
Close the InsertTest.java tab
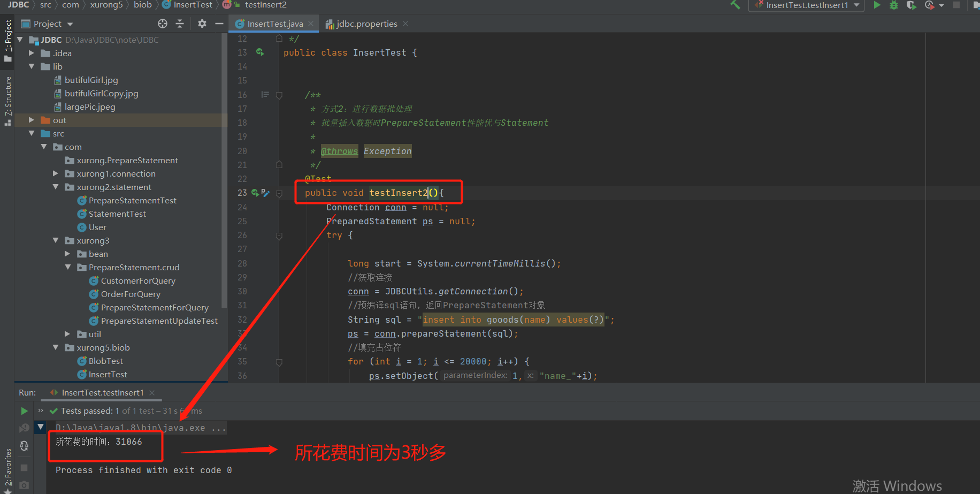tap(311, 24)
